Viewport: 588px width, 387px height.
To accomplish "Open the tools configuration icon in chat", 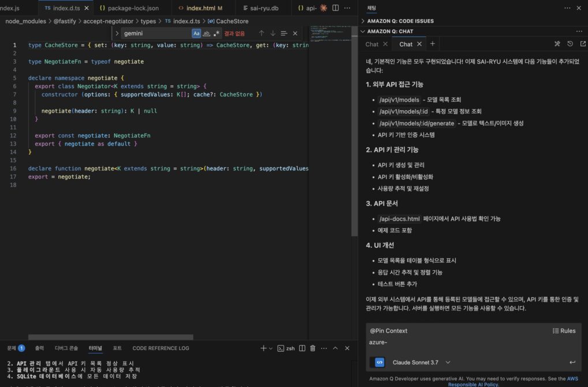I will (557, 44).
